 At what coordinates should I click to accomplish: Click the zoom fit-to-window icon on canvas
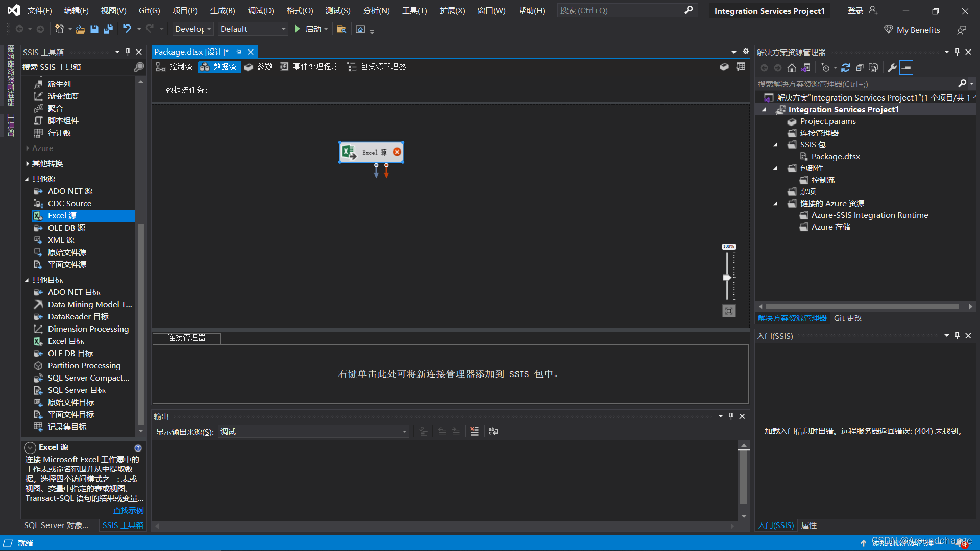[x=728, y=311]
